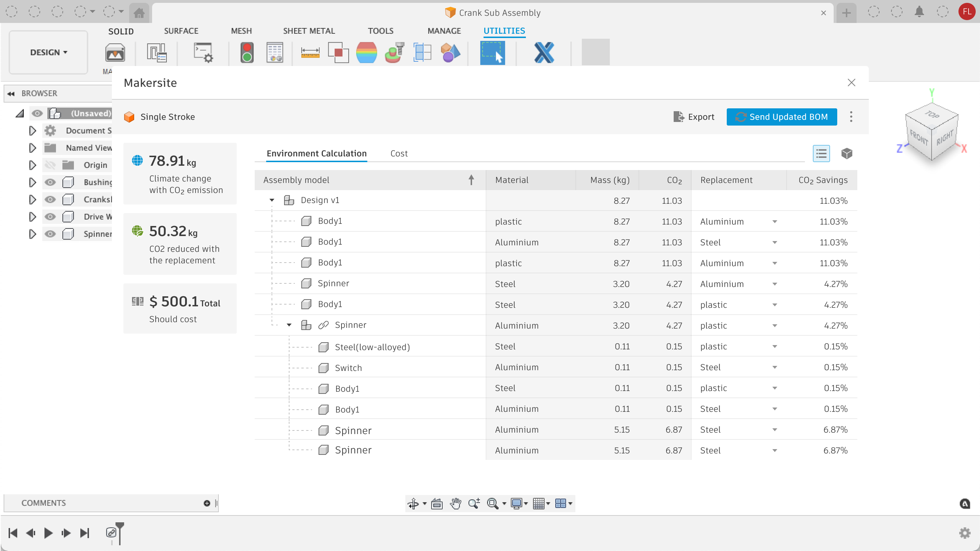Open the DESIGN workspace dropdown
The height and width of the screenshot is (551, 980).
[x=49, y=52]
